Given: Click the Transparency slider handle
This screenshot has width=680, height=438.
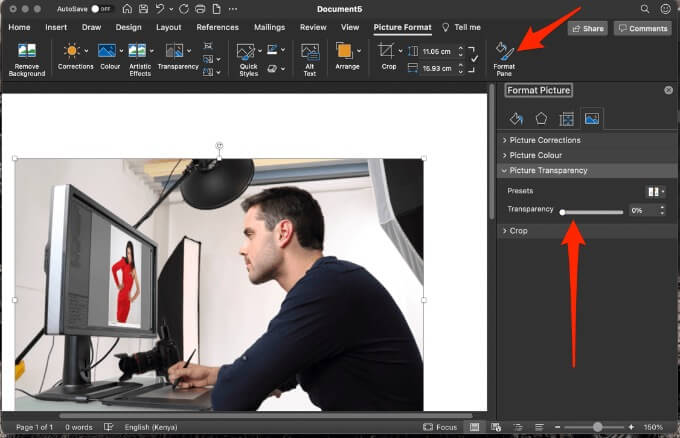Looking at the screenshot, I should pyautogui.click(x=562, y=211).
